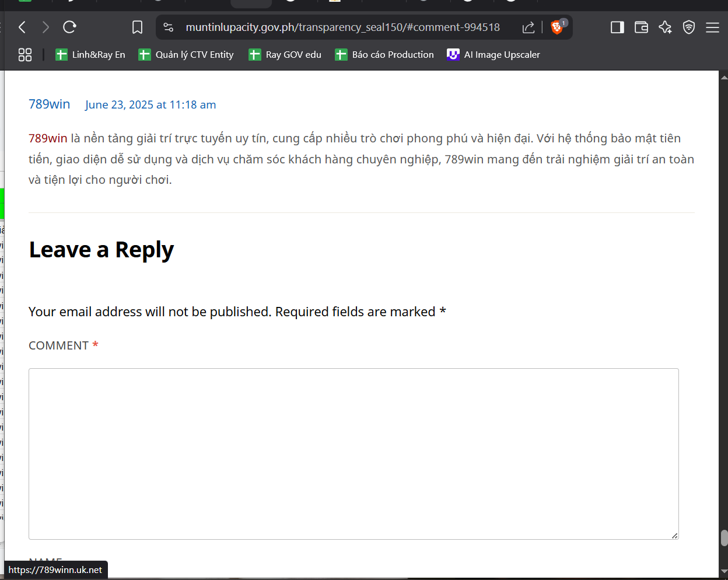Click the address bar URL text
Screen dimensions: 728x580
[x=342, y=27]
